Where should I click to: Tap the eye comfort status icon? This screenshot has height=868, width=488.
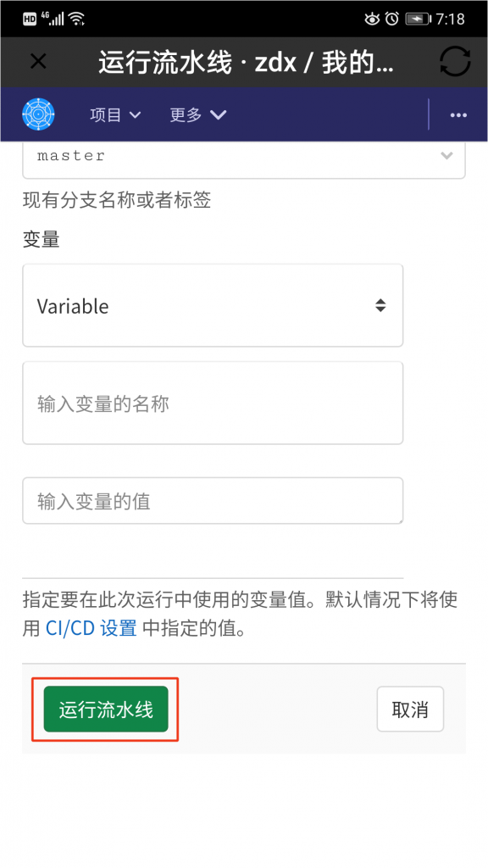click(373, 19)
